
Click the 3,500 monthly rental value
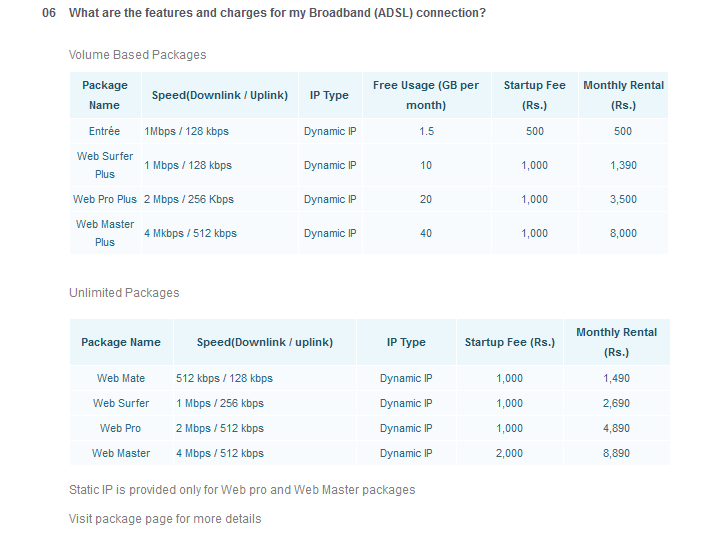click(x=623, y=199)
